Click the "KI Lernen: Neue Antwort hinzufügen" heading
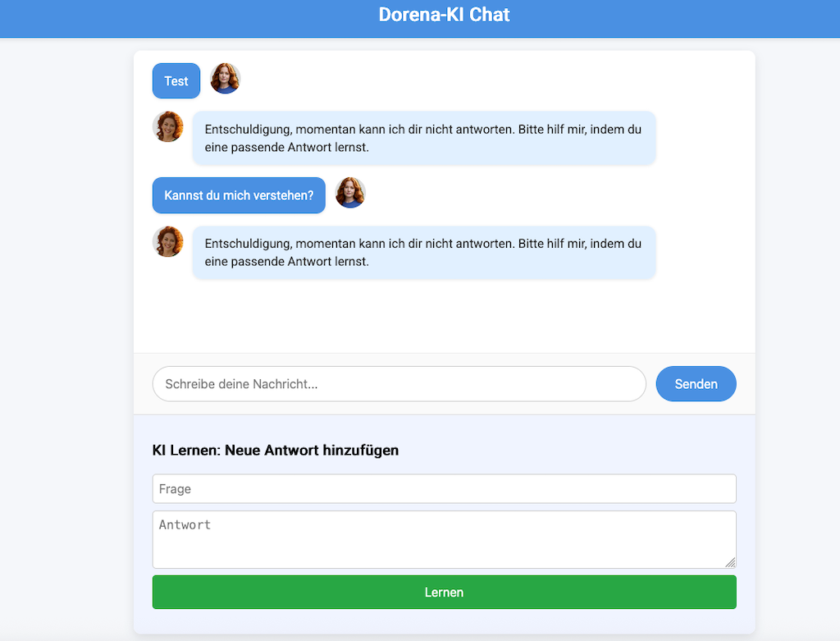Image resolution: width=840 pixels, height=641 pixels. 276,451
